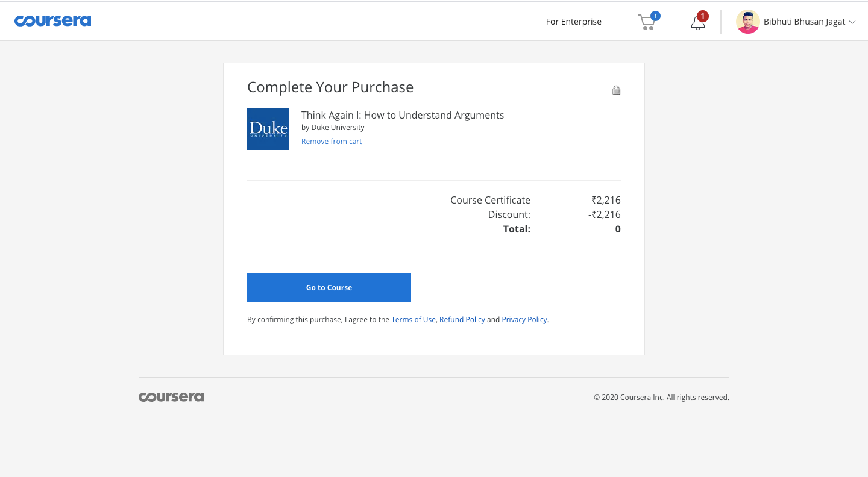The image size is (868, 477).
Task: Expand the account dropdown chevron
Action: click(852, 22)
